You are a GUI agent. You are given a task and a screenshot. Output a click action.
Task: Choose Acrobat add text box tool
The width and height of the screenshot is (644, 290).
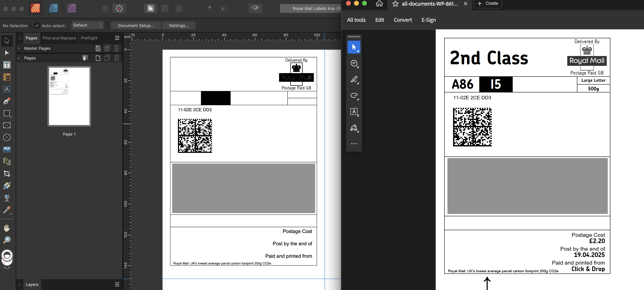point(354,112)
